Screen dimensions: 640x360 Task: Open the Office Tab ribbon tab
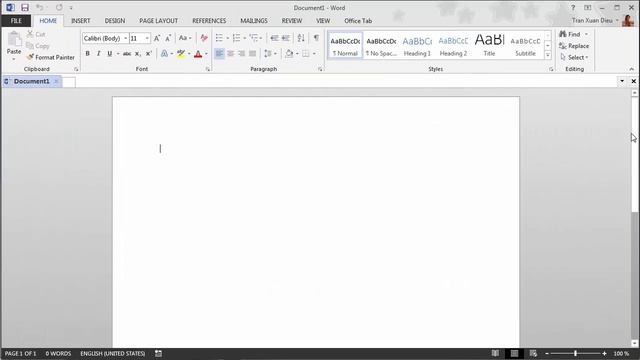pyautogui.click(x=358, y=21)
